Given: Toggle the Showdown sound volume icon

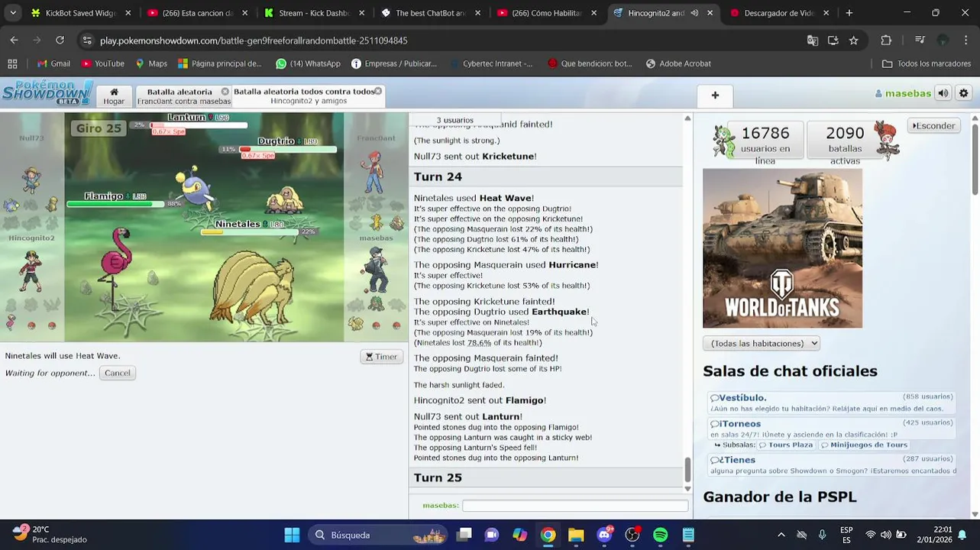Looking at the screenshot, I should click(943, 93).
